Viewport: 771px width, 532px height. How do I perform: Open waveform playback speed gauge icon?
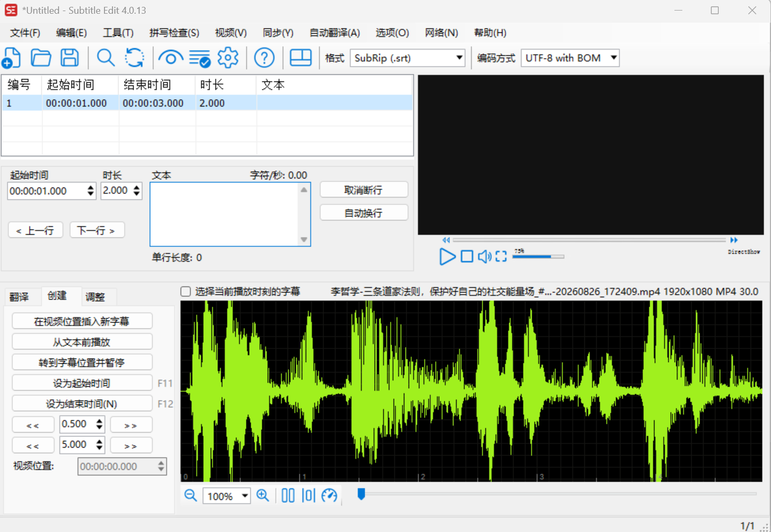point(329,495)
